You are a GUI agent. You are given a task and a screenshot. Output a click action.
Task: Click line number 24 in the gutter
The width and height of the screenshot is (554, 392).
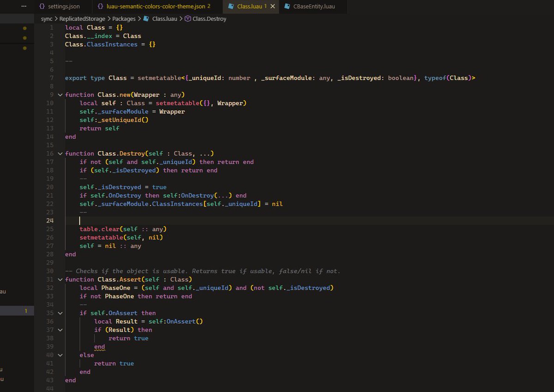50,220
